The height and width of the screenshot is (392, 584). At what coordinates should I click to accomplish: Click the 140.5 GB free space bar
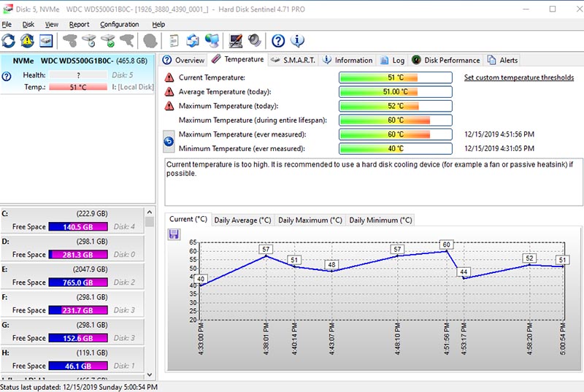point(78,227)
